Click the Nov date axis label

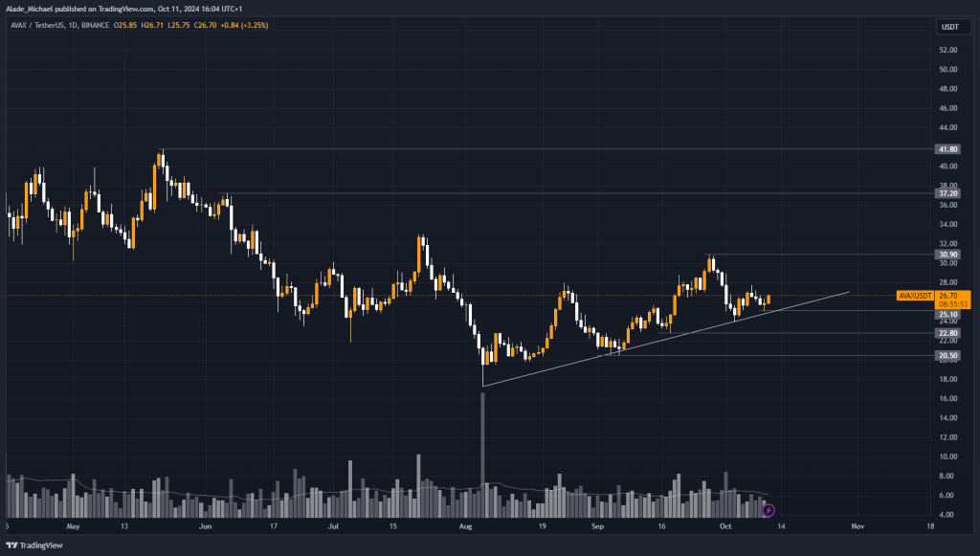click(x=857, y=526)
